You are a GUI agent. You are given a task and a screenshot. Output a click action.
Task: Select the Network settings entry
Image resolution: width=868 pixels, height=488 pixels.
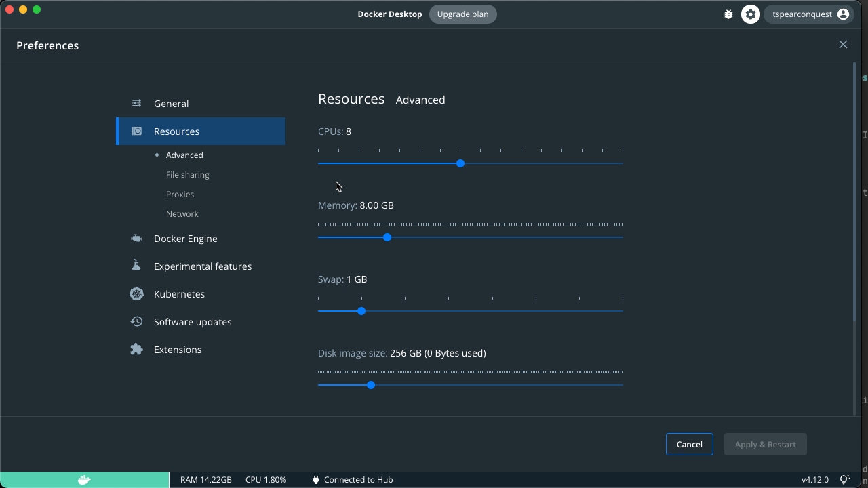(182, 213)
